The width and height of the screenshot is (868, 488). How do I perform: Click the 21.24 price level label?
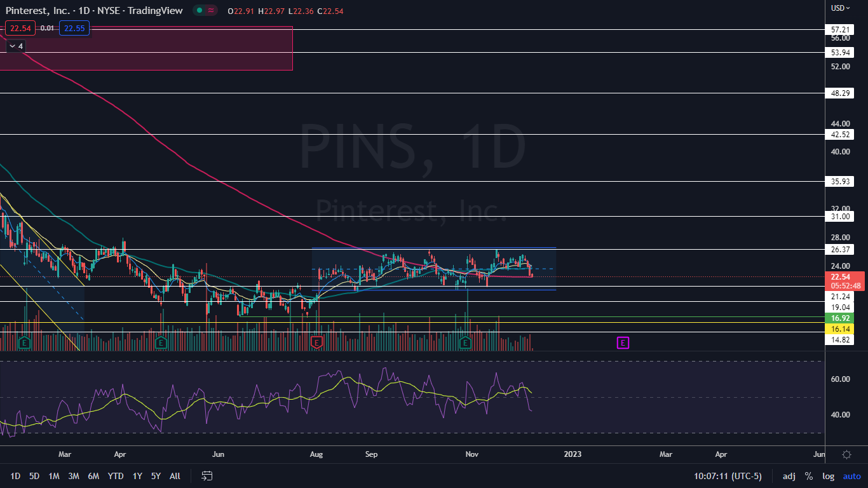pos(841,297)
